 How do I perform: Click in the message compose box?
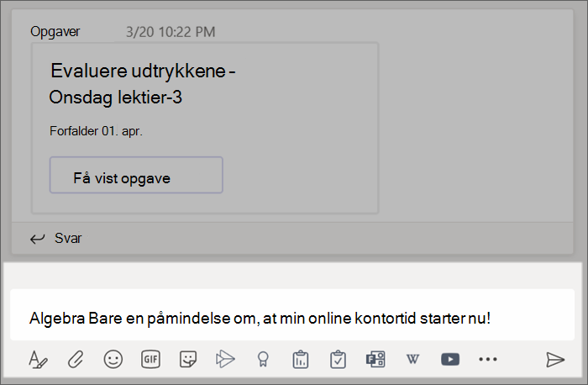tap(292, 315)
